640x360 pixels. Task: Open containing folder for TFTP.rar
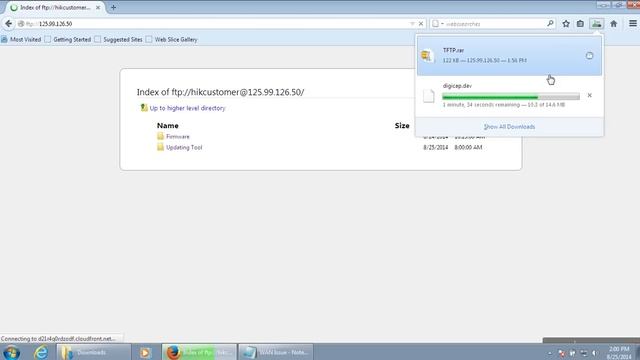[x=589, y=56]
